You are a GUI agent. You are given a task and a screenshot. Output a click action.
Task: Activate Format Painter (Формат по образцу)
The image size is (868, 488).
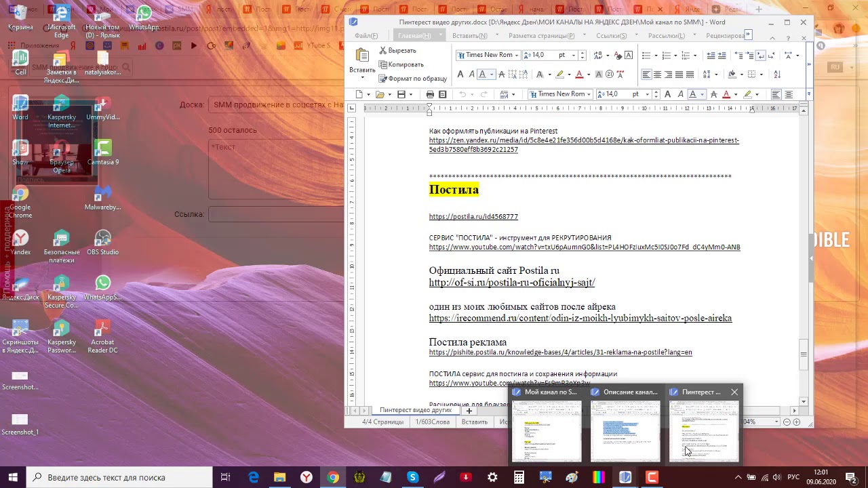click(413, 79)
